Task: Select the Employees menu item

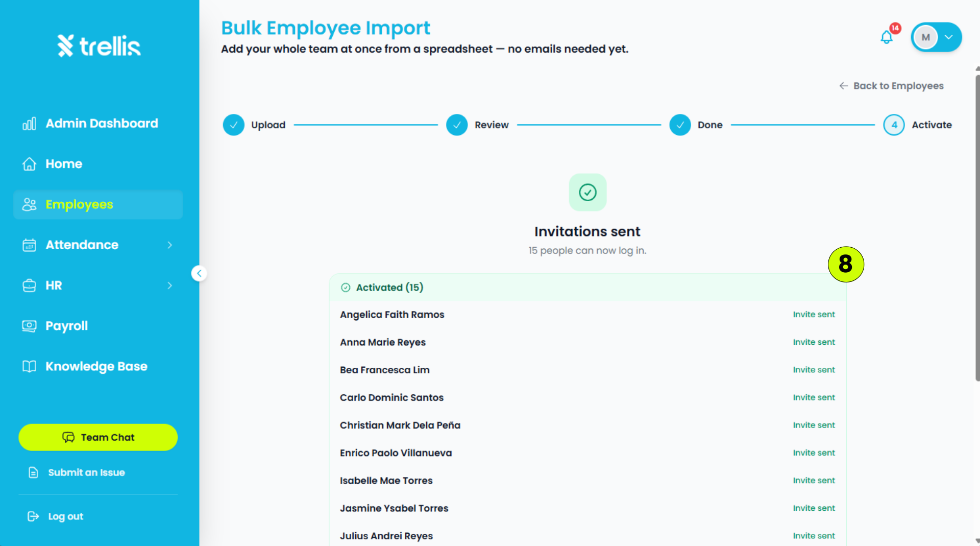Action: pos(98,204)
